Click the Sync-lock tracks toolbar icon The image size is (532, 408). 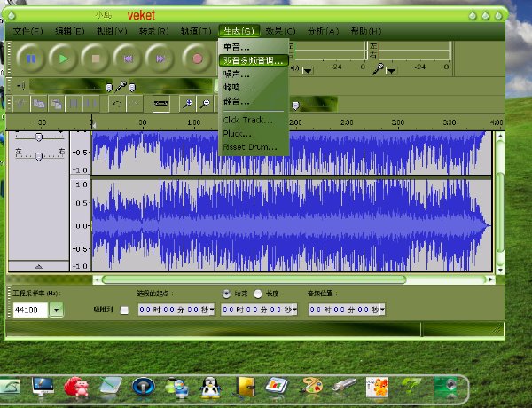pyautogui.click(x=161, y=104)
